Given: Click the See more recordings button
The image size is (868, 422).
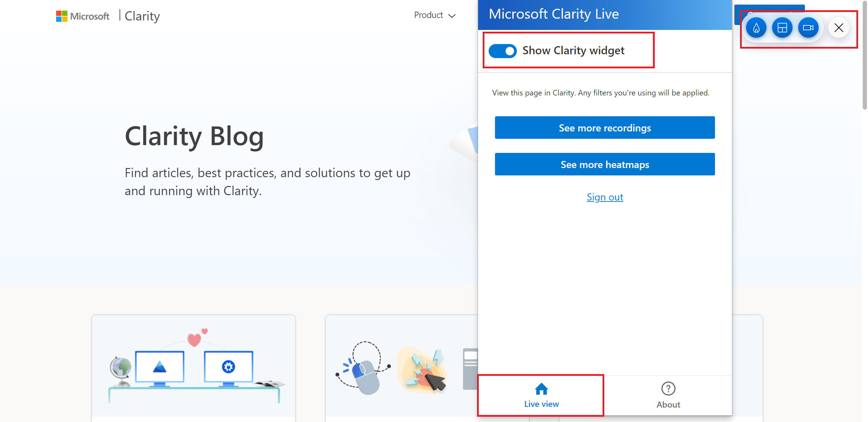Looking at the screenshot, I should click(605, 128).
